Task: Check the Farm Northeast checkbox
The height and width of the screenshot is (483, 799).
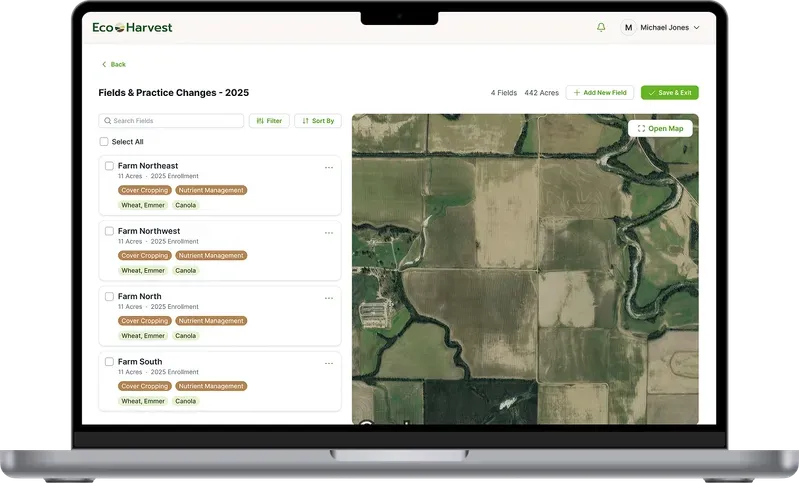Action: (109, 166)
